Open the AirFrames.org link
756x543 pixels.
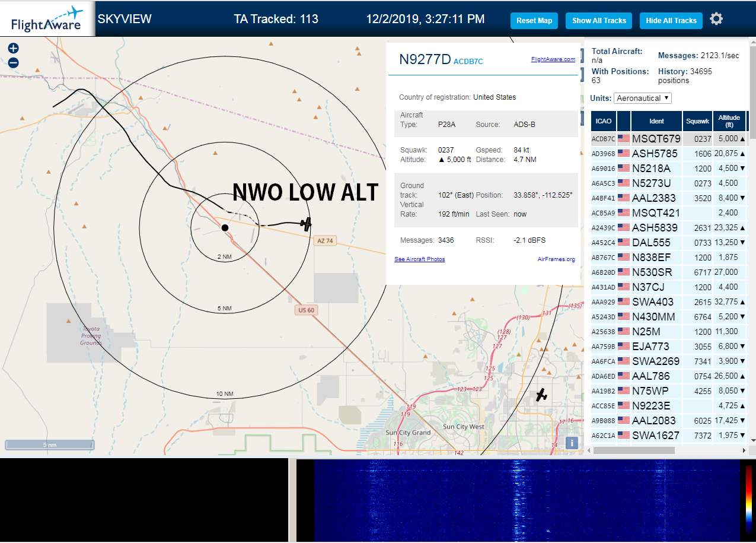click(x=556, y=259)
